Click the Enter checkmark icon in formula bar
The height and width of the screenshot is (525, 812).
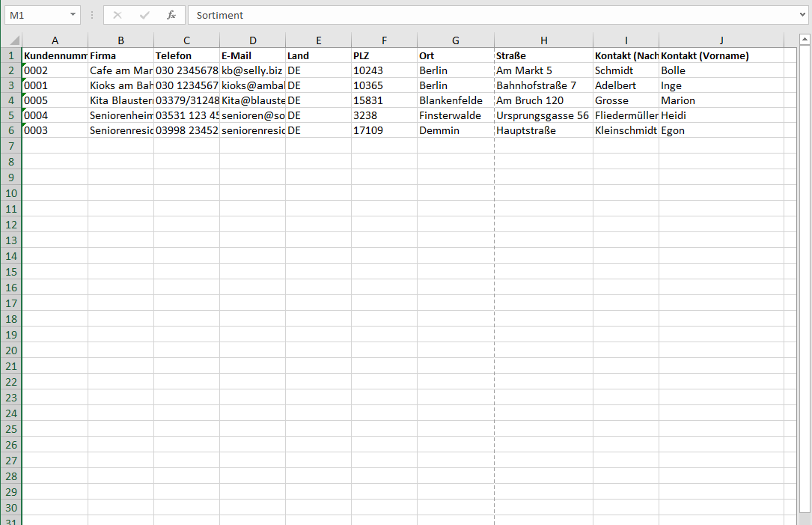(144, 15)
